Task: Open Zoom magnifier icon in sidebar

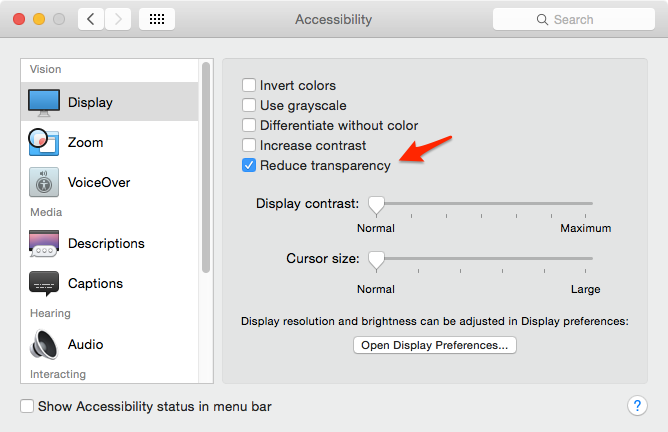Action: 43,143
